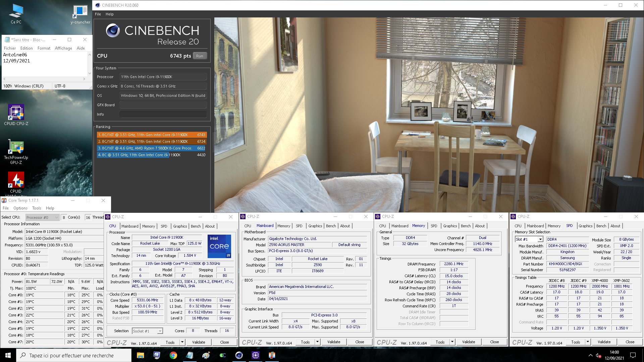
Task: Open the Notepad taskbar icon
Action: (190, 355)
